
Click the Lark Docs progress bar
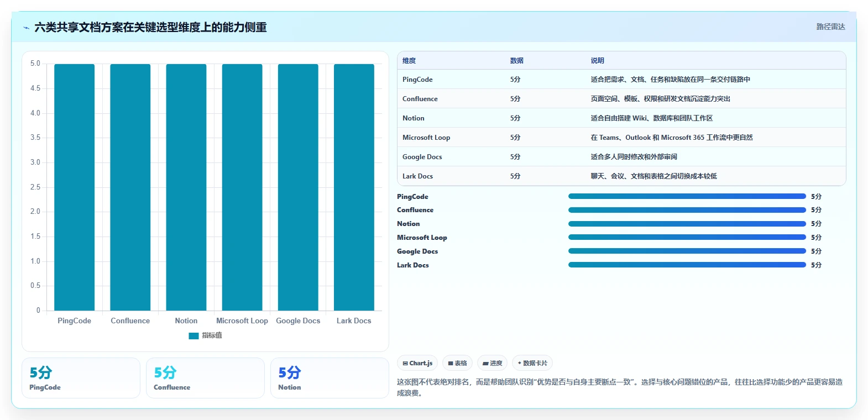point(687,265)
